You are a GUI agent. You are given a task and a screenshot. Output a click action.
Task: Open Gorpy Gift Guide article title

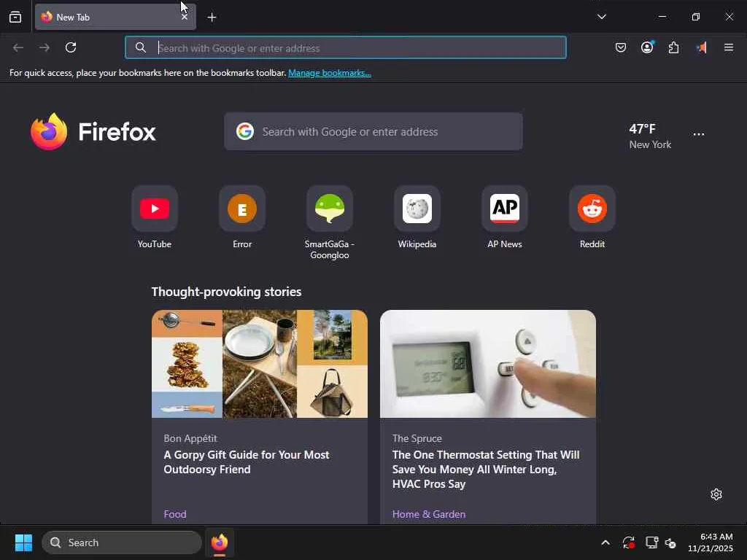247,462
